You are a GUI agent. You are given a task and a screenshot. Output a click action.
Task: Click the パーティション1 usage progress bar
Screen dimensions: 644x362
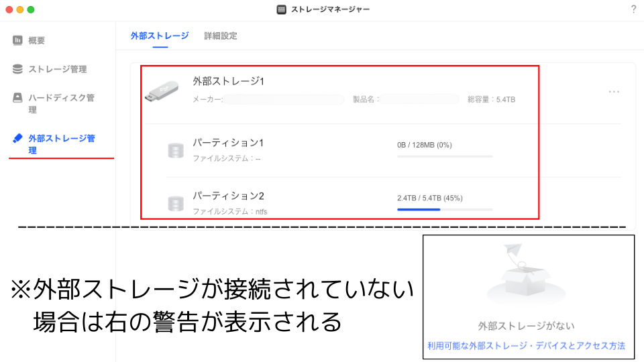click(x=445, y=156)
